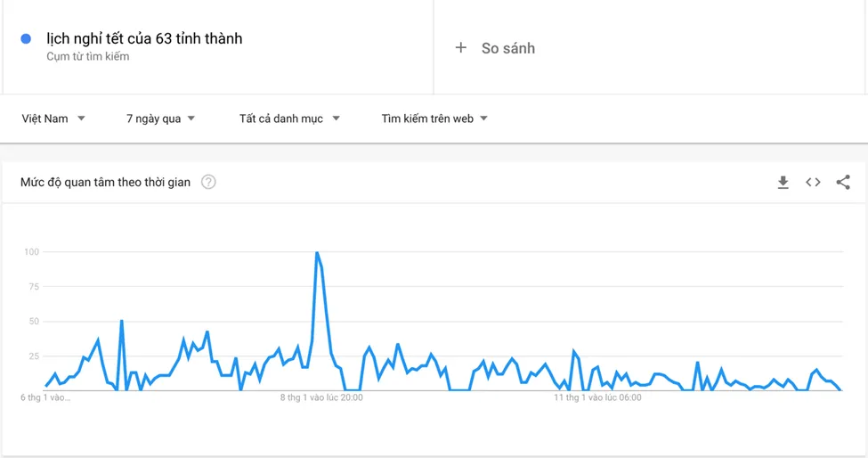The image size is (868, 458).
Task: Click the blue dot beside the search term
Action: [26, 39]
